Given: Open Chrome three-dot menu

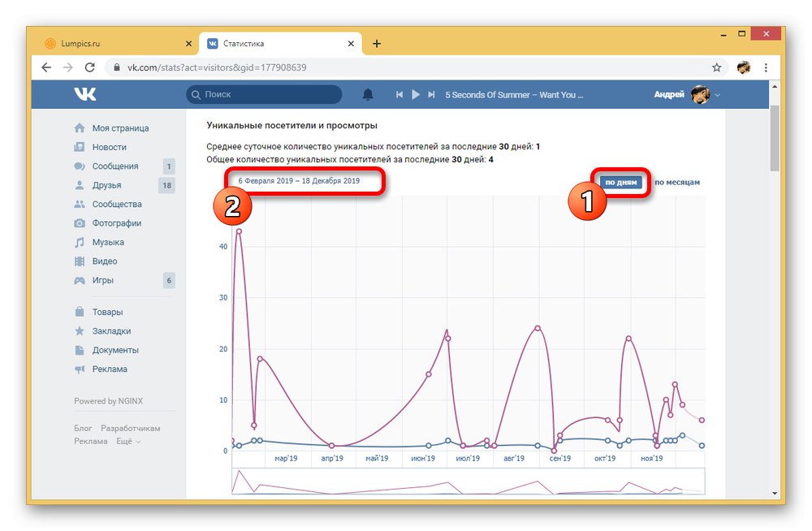Looking at the screenshot, I should pos(766,67).
